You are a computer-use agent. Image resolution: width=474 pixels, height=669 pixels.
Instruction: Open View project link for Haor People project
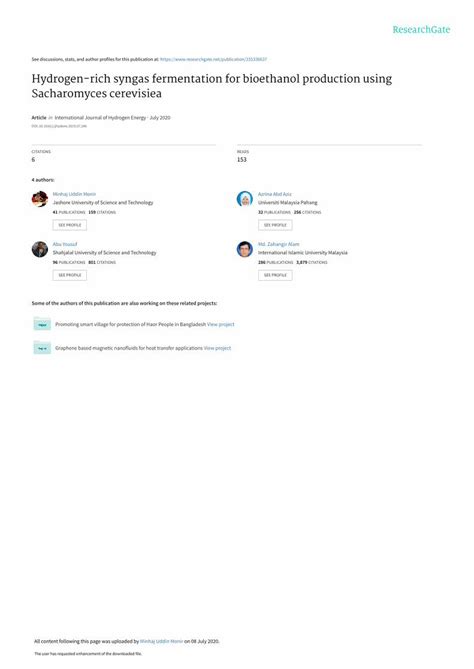click(221, 325)
